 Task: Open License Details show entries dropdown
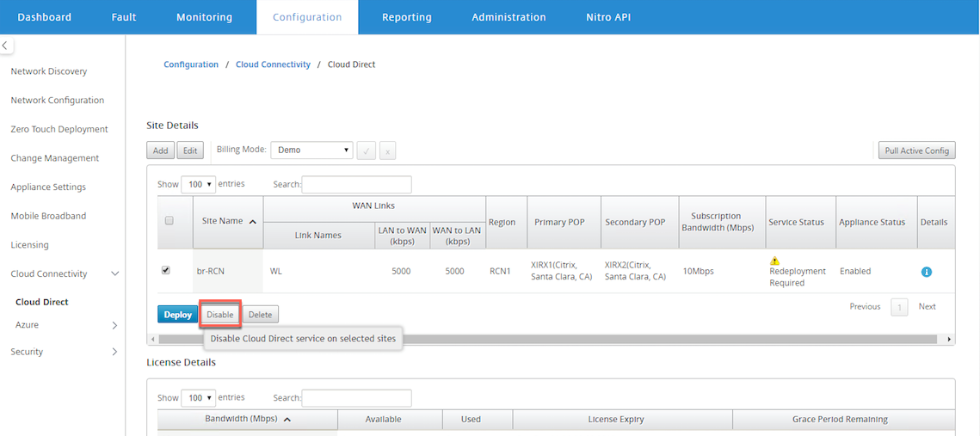198,397
